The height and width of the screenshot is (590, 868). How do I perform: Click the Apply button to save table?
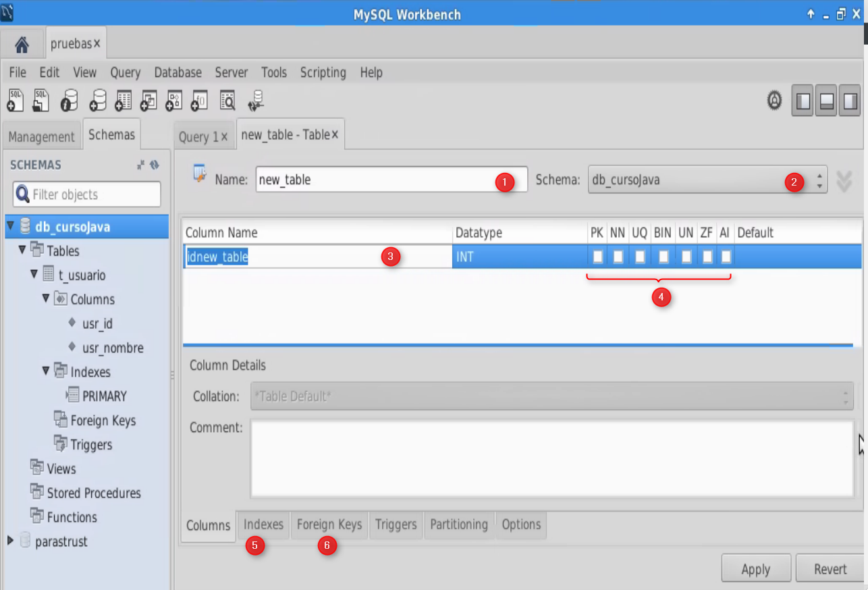(x=755, y=568)
